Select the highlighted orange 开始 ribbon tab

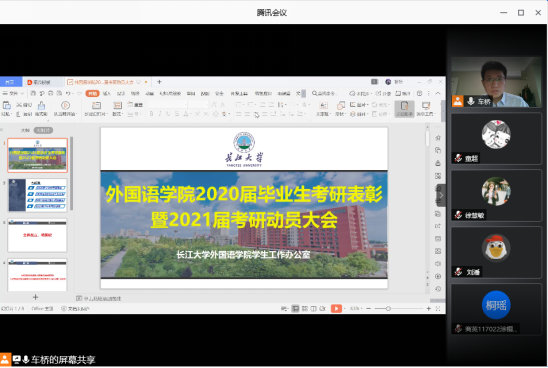click(x=92, y=93)
